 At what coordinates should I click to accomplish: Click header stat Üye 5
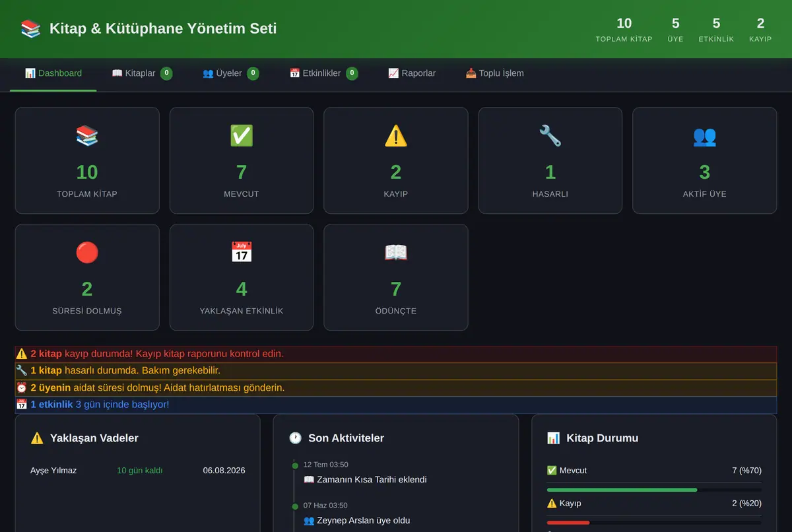[x=675, y=30]
